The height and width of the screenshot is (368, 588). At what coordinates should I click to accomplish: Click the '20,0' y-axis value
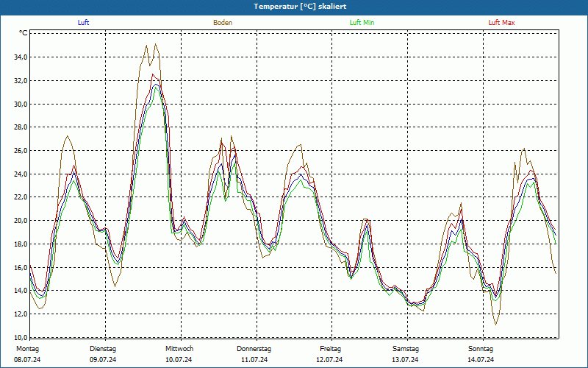[x=21, y=220]
